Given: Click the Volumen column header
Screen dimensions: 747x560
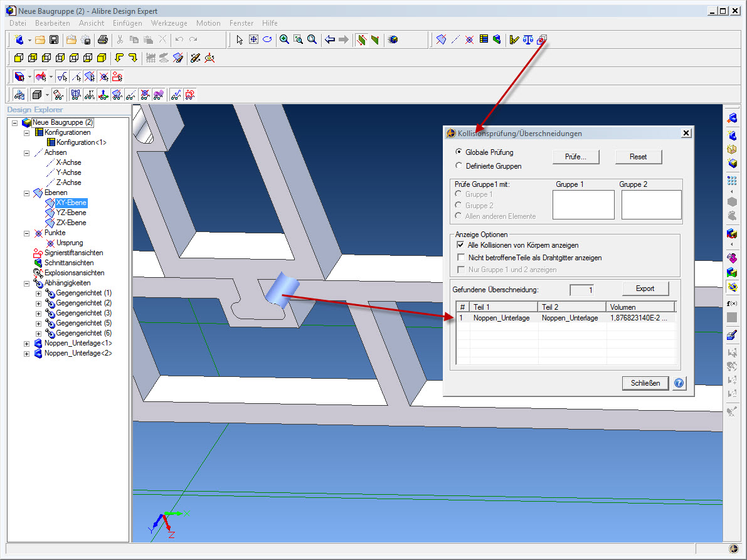Looking at the screenshot, I should (641, 307).
